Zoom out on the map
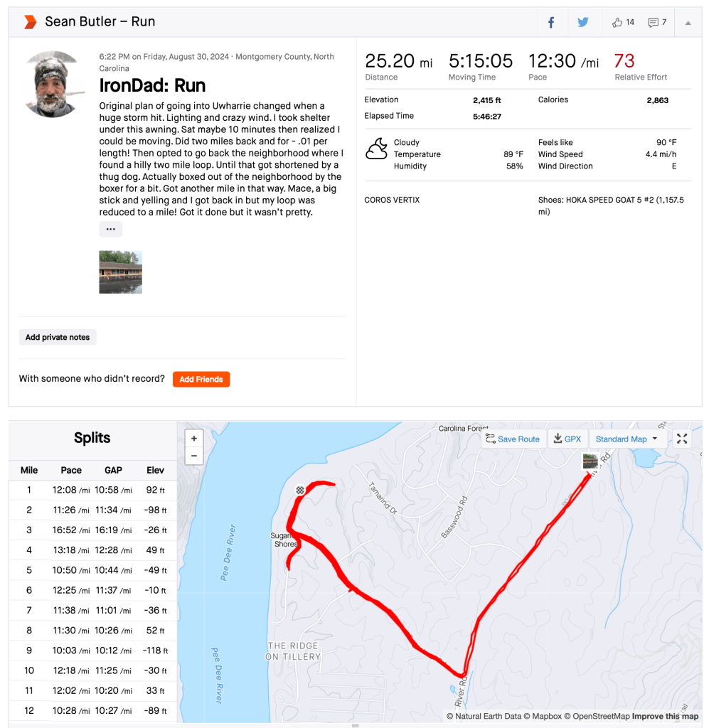This screenshot has width=704, height=728. pyautogui.click(x=194, y=456)
